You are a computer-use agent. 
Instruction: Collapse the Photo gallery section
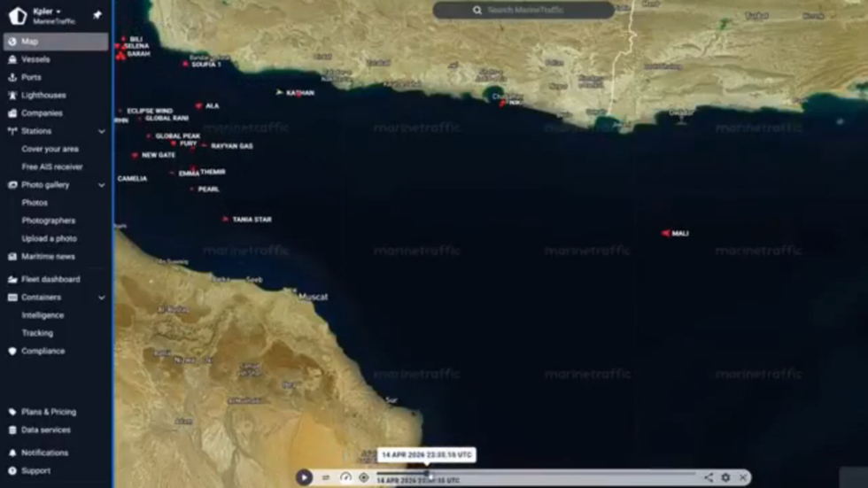(101, 185)
